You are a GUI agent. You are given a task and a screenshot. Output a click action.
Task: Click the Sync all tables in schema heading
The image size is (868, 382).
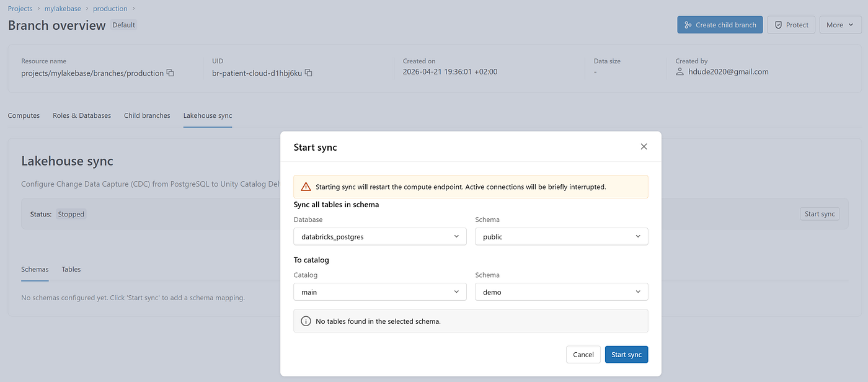coord(336,205)
